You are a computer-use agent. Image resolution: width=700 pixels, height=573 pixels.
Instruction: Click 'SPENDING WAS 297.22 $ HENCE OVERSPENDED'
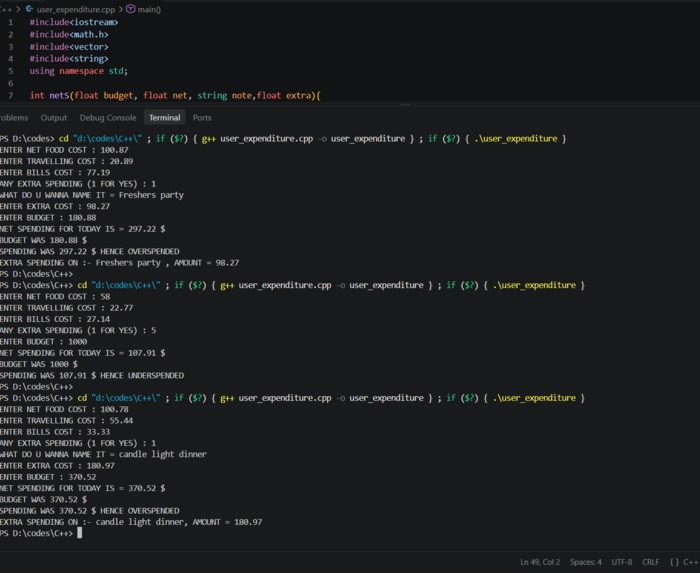pos(89,251)
